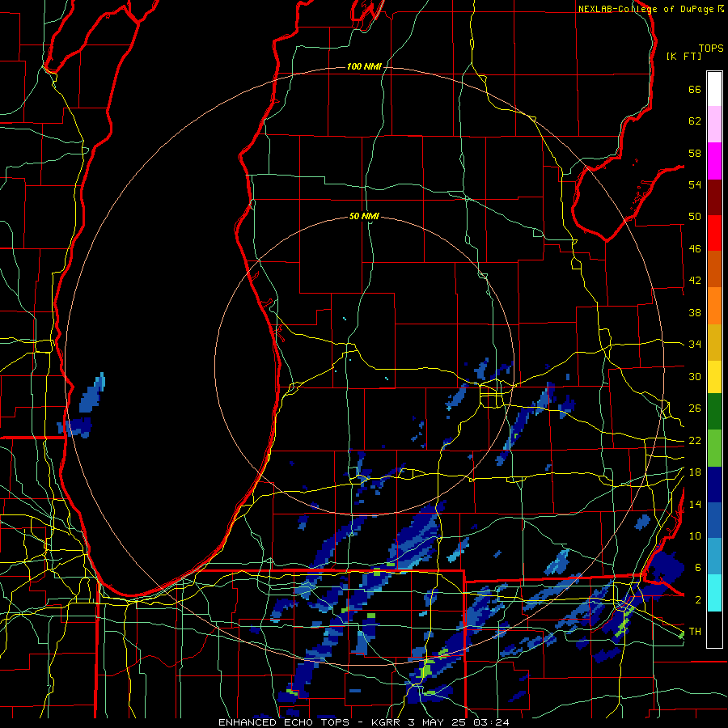This screenshot has height=728, width=728.
Task: Click the legend value 34
Action: pos(695,345)
